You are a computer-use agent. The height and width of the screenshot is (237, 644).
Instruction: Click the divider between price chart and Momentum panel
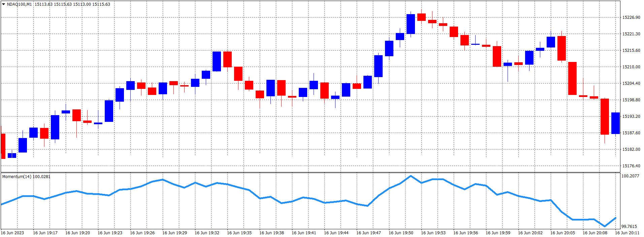pyautogui.click(x=310, y=173)
